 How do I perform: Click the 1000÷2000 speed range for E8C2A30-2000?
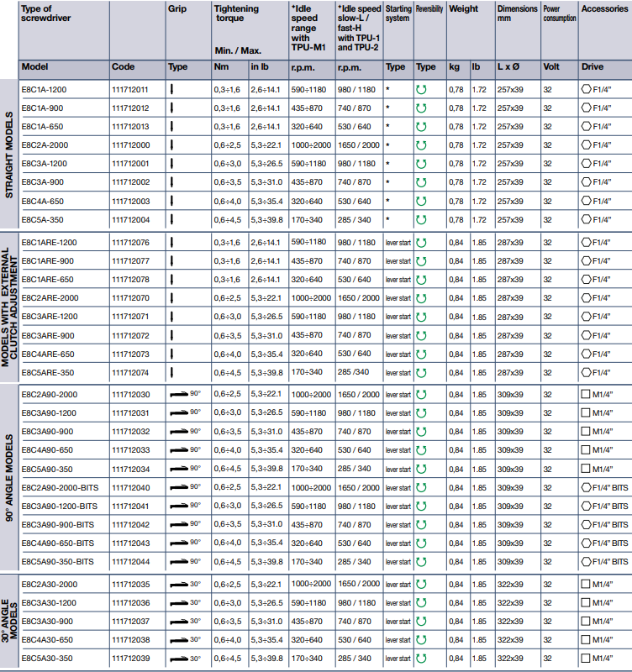coord(311,584)
